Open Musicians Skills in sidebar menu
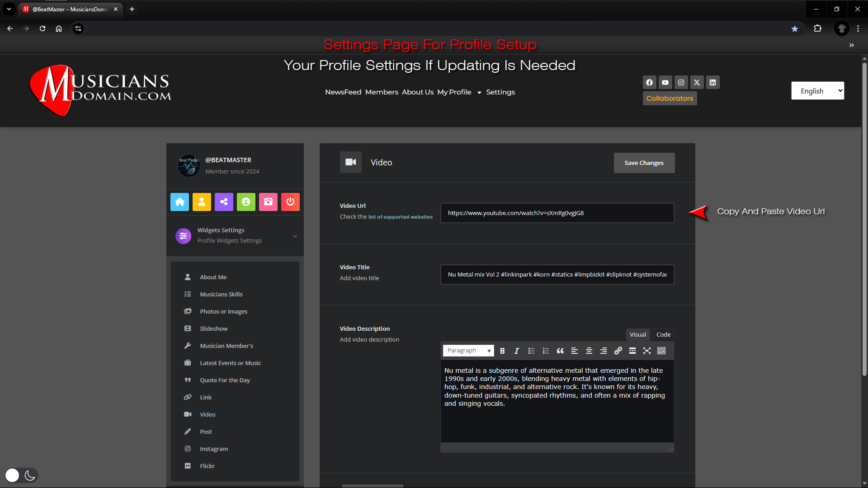 point(221,294)
